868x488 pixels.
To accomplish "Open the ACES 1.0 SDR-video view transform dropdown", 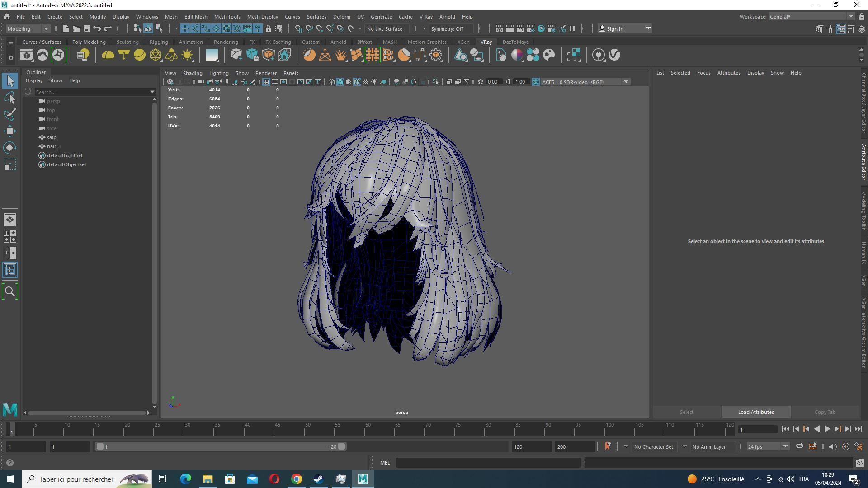I will [626, 82].
